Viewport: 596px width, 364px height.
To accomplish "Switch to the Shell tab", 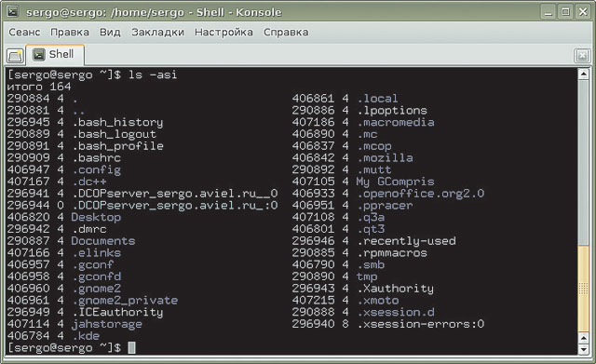I will [x=55, y=55].
